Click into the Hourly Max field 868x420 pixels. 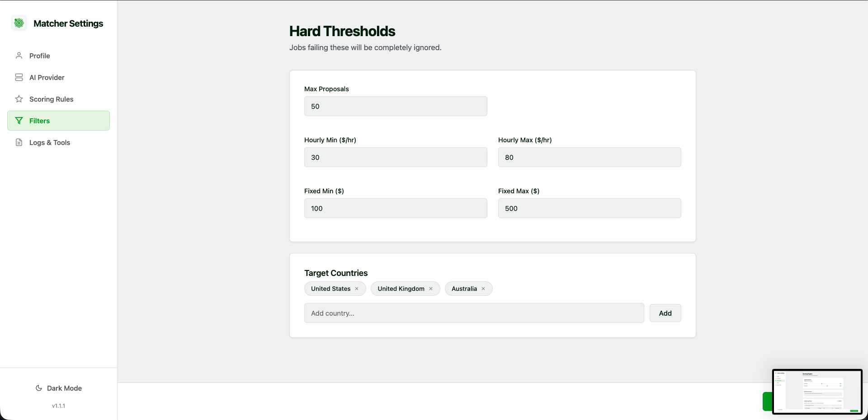click(590, 157)
